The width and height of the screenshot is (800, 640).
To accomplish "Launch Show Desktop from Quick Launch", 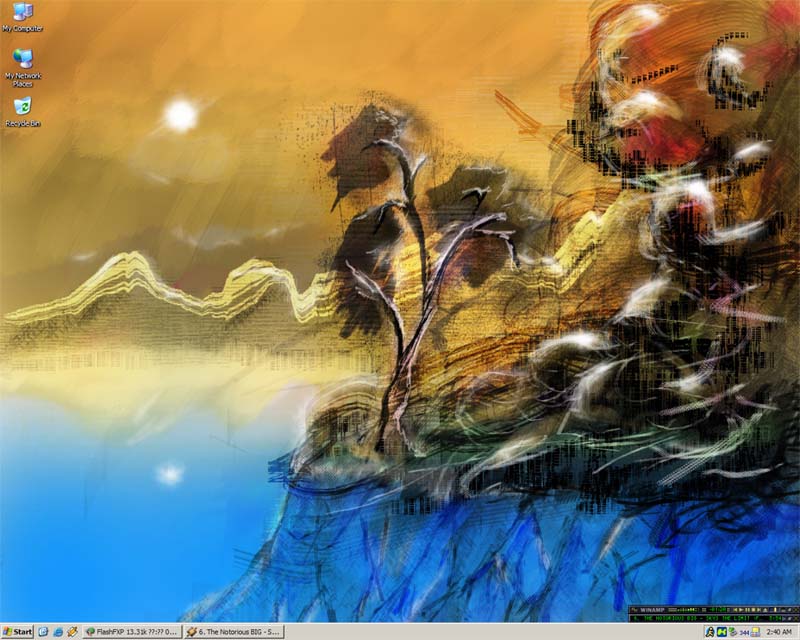I will click(x=43, y=632).
